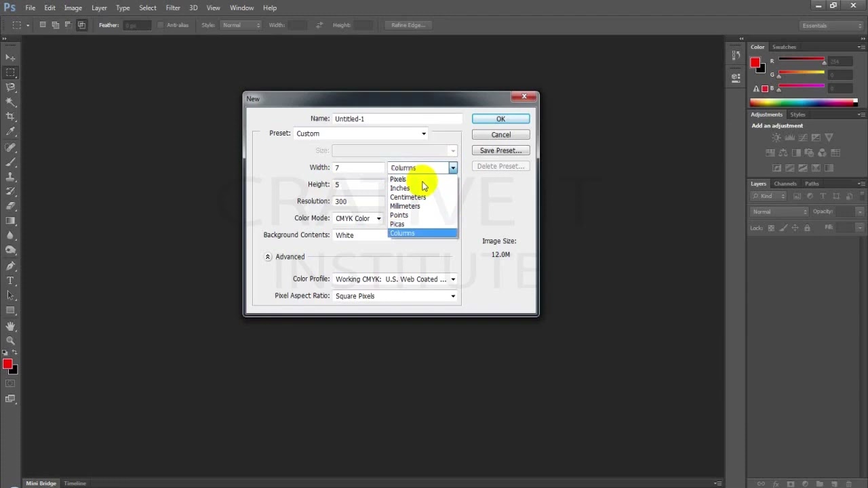Select the Gradient tool
Viewport: 868px width, 488px height.
[x=10, y=221]
